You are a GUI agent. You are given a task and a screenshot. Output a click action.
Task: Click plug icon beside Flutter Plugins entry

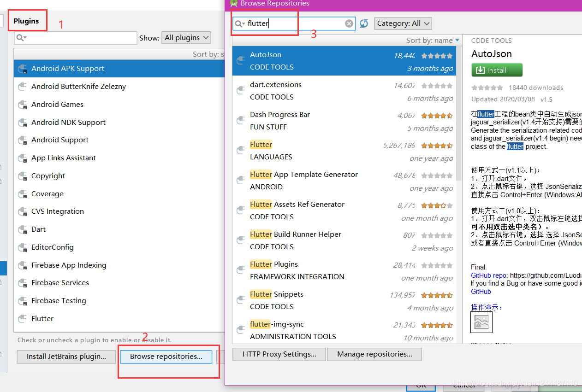(240, 270)
